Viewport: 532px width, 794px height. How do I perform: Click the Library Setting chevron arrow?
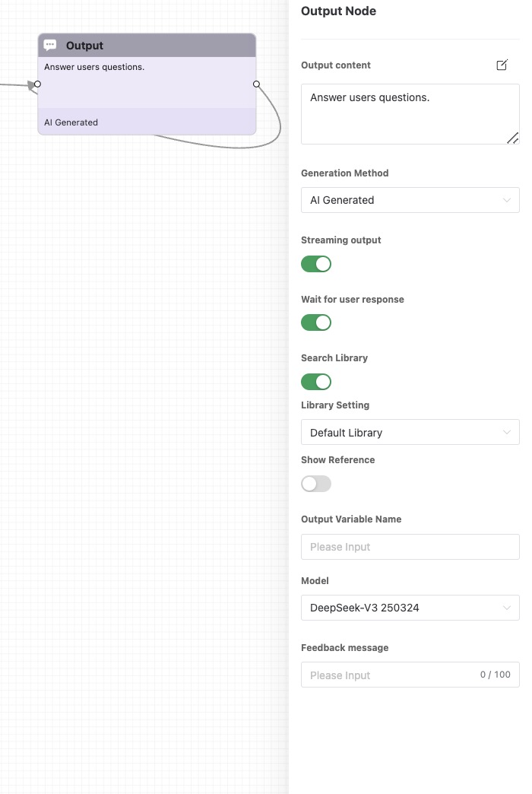click(x=507, y=433)
